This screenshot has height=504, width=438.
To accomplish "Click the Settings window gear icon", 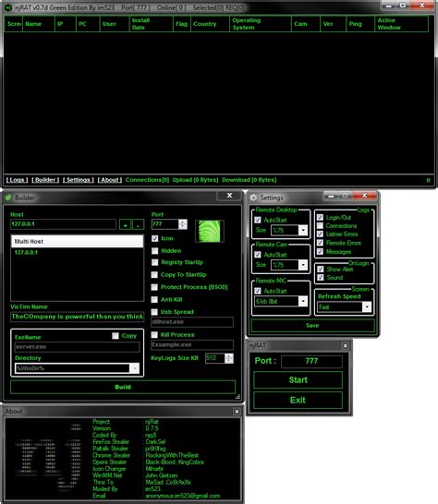I will pyautogui.click(x=253, y=198).
